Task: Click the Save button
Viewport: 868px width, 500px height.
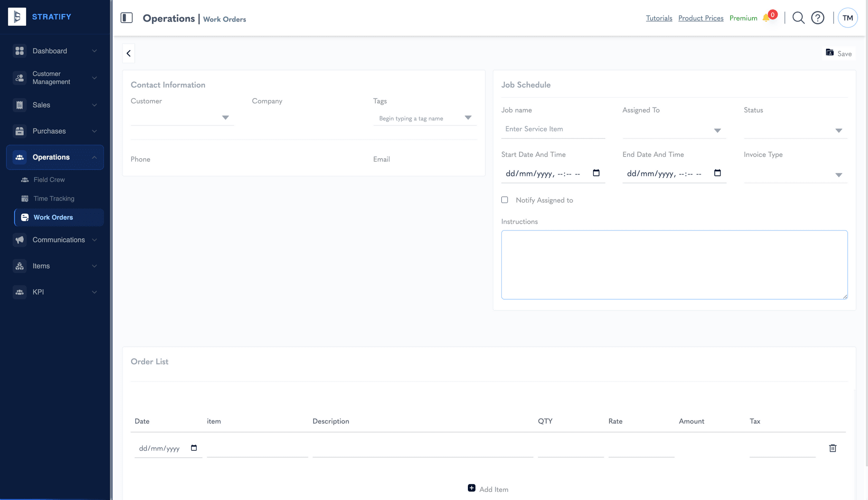Action: coord(839,53)
